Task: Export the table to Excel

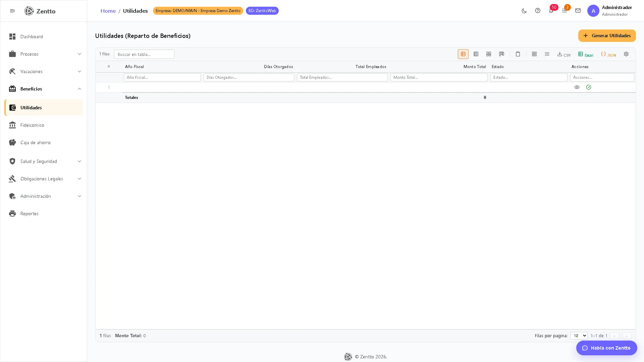Action: click(586, 54)
